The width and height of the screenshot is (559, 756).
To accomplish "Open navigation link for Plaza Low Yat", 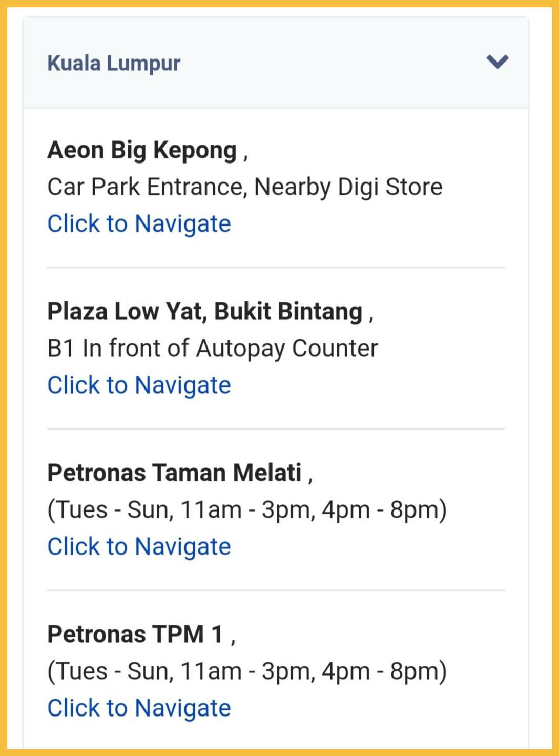I will (x=139, y=385).
